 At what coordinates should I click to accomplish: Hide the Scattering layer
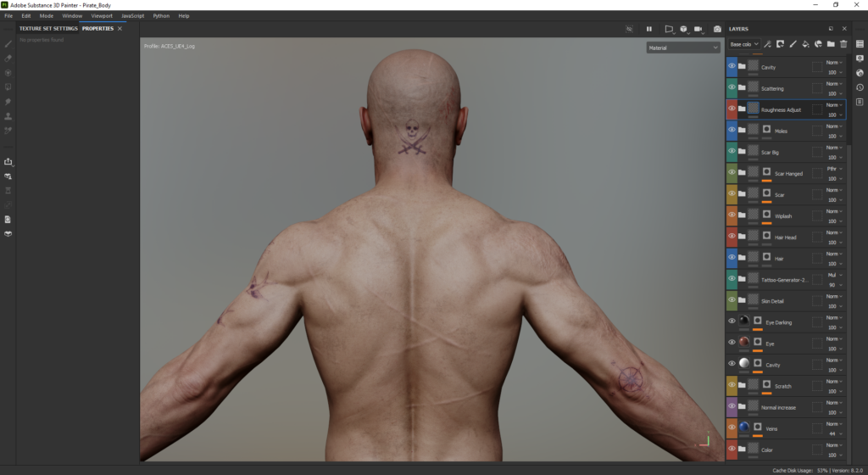click(x=732, y=87)
